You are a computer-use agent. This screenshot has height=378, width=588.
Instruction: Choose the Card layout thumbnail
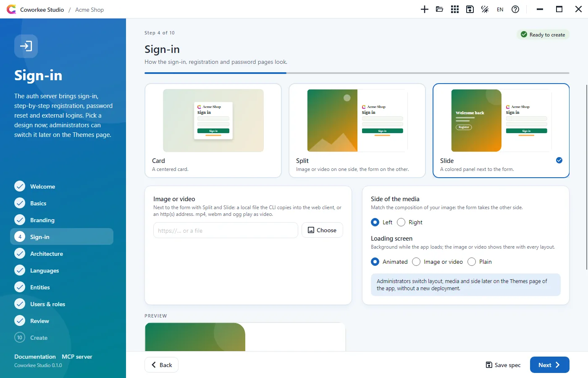pos(213,121)
